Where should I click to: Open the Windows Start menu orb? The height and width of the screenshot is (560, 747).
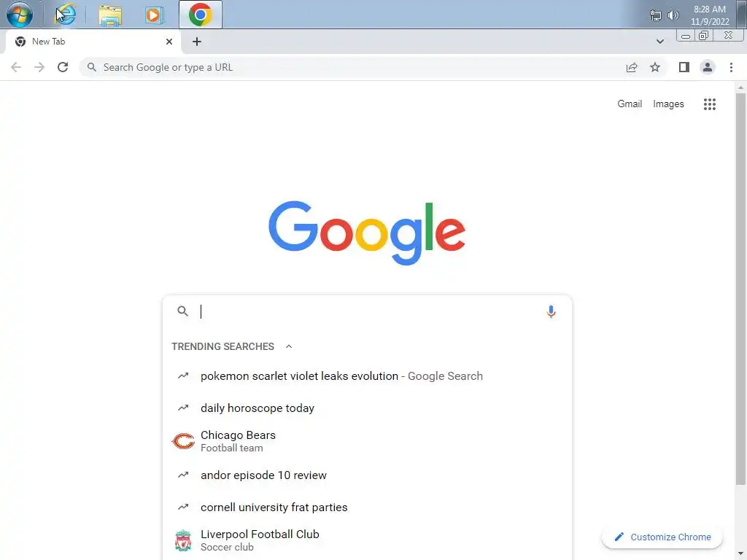click(20, 15)
